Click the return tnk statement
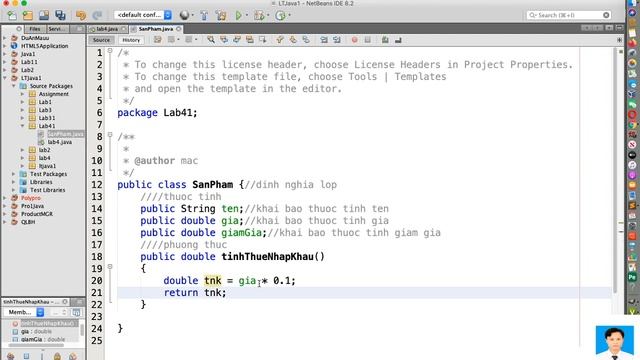640x360 pixels. (195, 293)
